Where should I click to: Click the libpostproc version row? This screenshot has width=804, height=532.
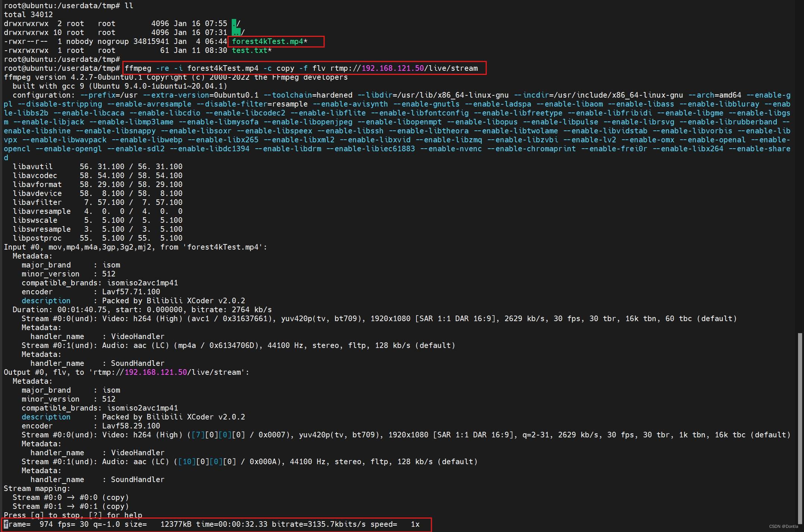pyautogui.click(x=98, y=238)
